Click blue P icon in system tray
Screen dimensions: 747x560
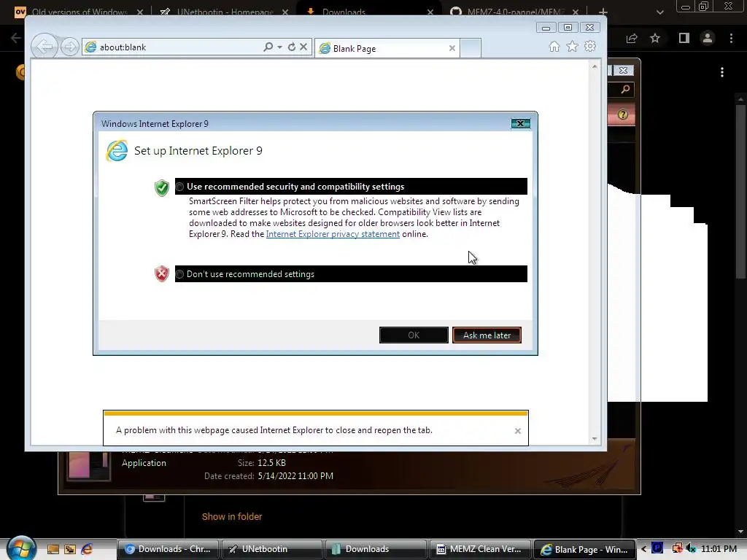(x=657, y=548)
